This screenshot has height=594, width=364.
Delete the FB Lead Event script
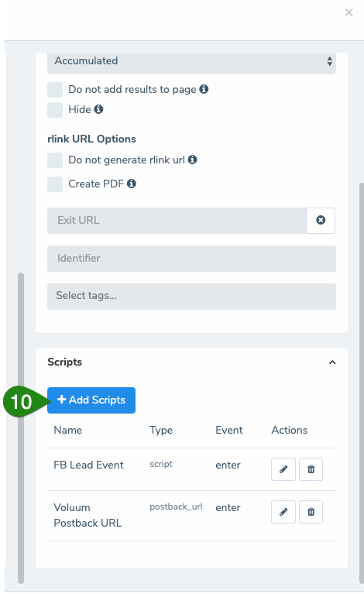(x=311, y=469)
